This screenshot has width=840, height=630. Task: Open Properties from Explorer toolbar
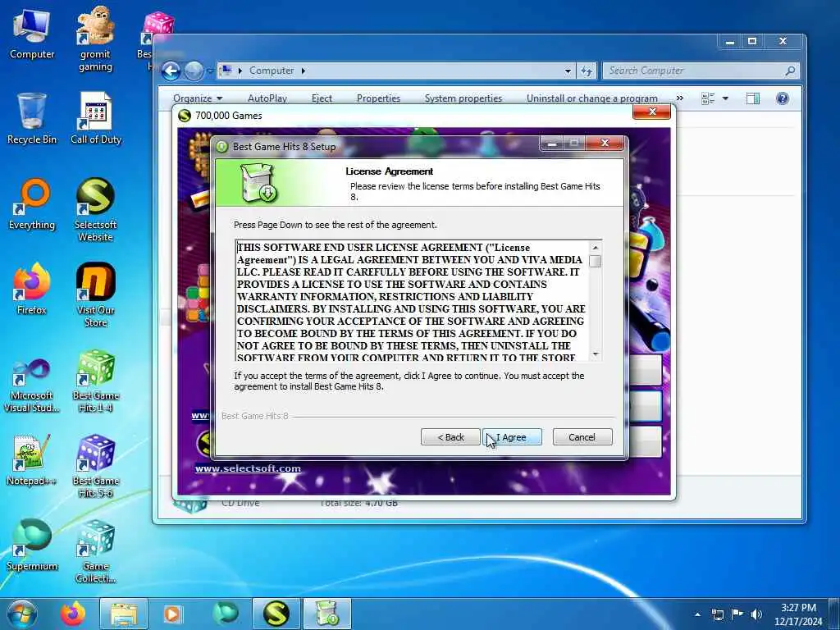(378, 98)
